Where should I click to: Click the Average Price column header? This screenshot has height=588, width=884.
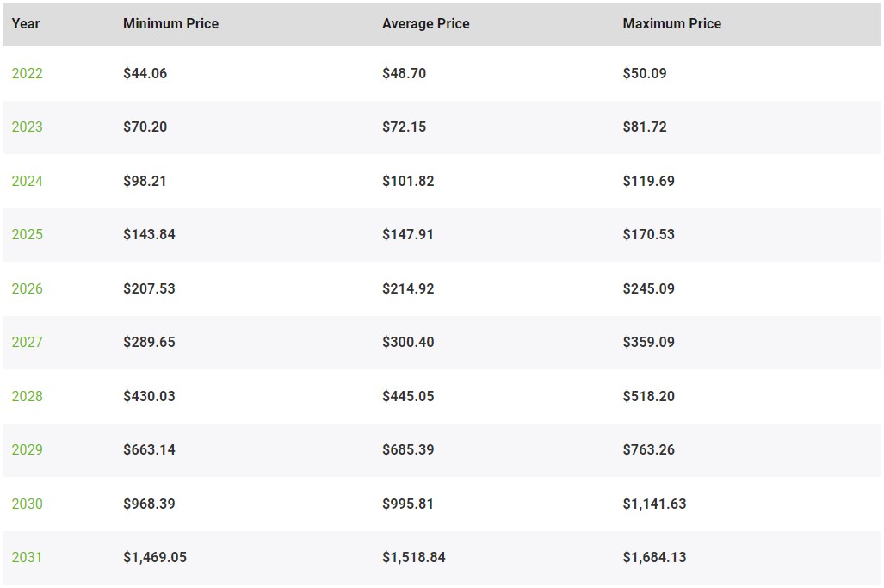click(426, 24)
